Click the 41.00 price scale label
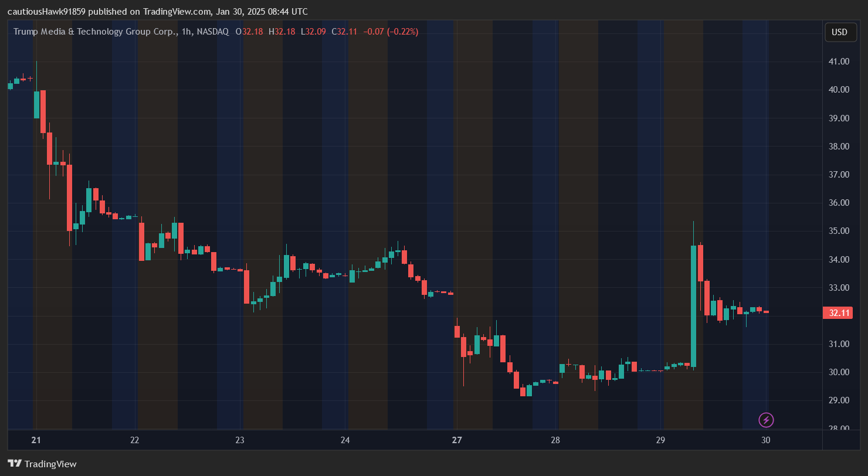Image resolution: width=868 pixels, height=476 pixels. (839, 62)
